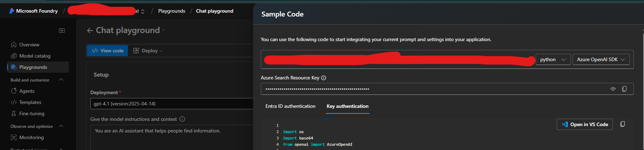The width and height of the screenshot is (644, 150).
Task: Go back using the arrow icon
Action: point(90,31)
